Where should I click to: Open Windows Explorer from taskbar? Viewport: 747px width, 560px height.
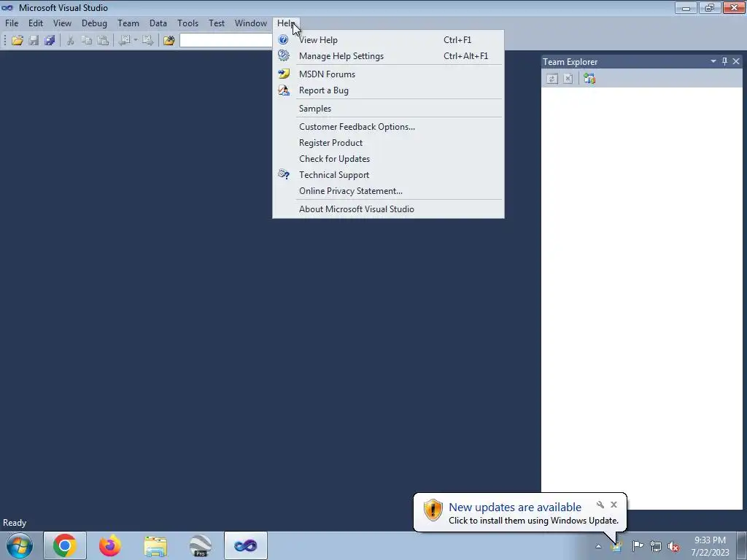[x=155, y=546]
